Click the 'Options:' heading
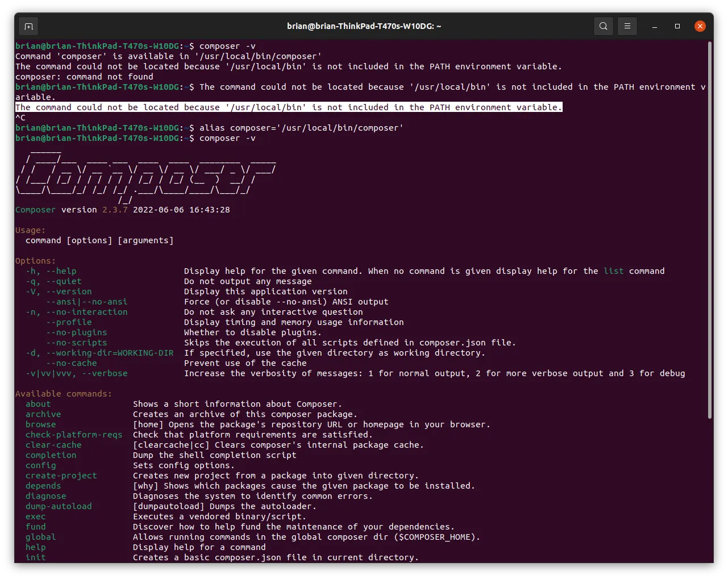728x579 pixels. click(36, 261)
